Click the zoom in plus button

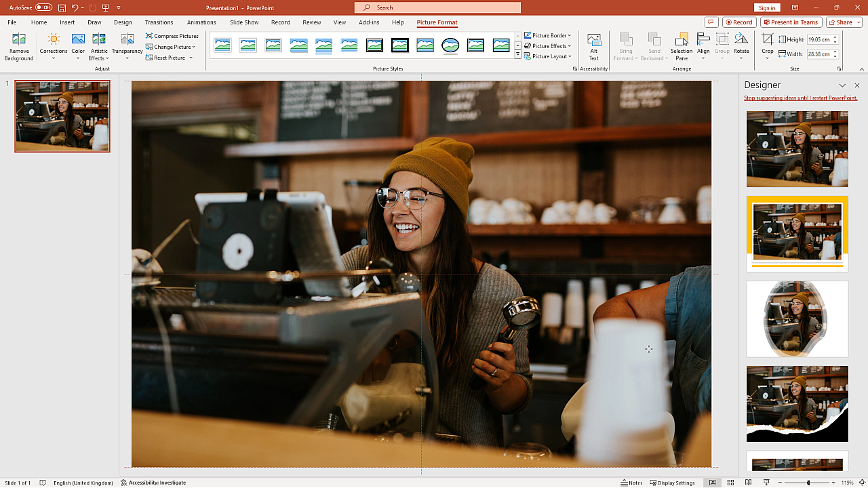point(833,483)
